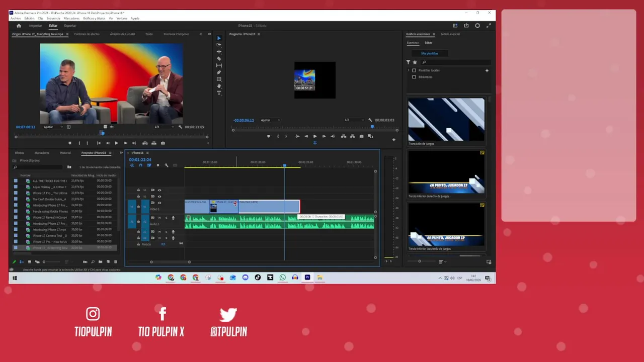Expand hidden source panel tabs chevron
Viewport: 644px width, 362px height.
[209, 34]
